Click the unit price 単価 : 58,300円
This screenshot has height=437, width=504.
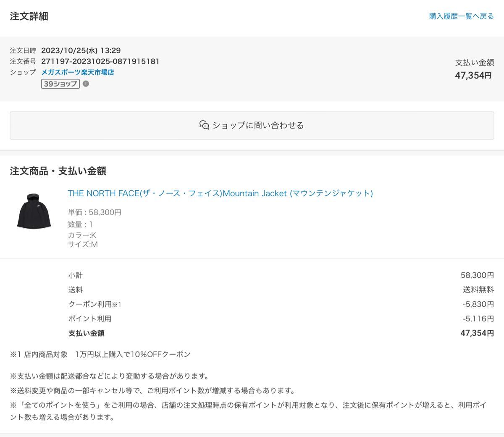(94, 213)
